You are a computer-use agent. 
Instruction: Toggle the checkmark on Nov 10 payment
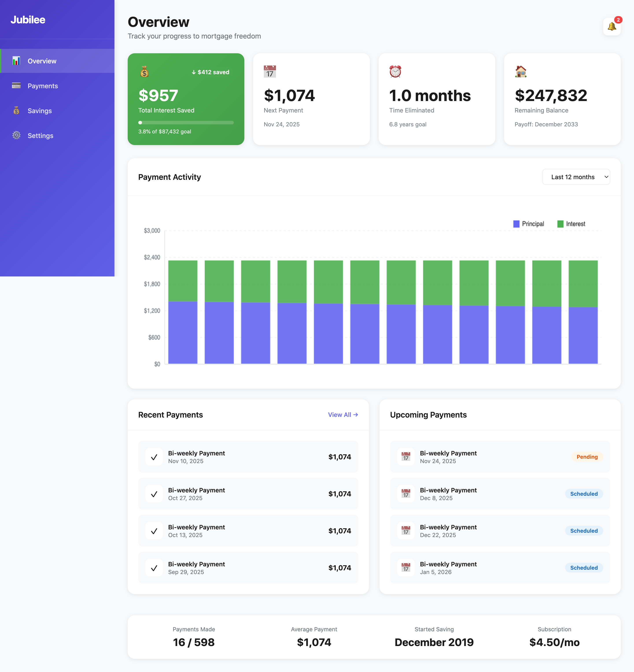[x=154, y=457]
